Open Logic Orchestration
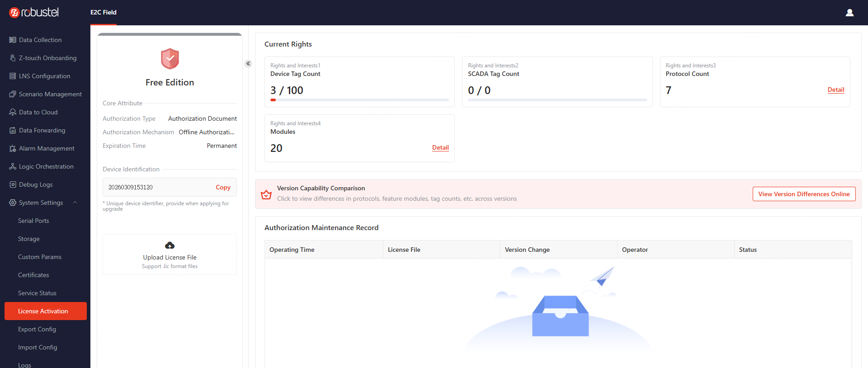Screen dimensions: 868x368 [45, 166]
